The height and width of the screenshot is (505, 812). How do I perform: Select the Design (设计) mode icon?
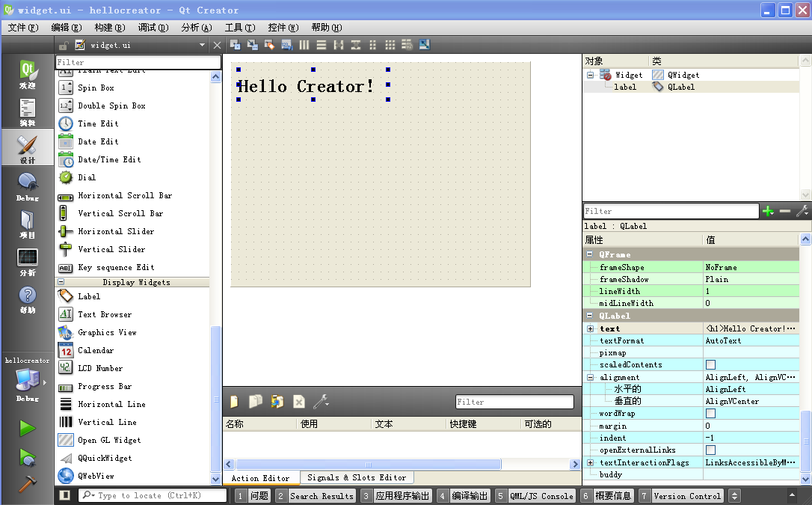[x=28, y=149]
